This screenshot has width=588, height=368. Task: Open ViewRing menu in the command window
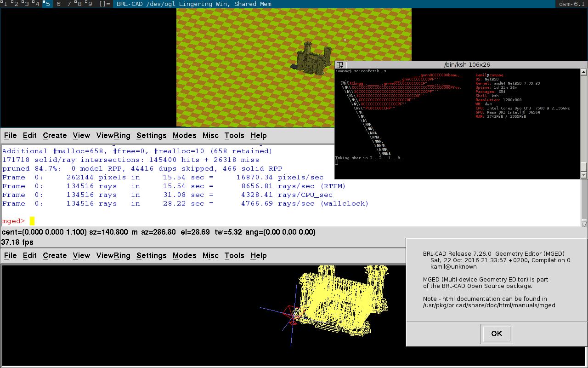113,136
